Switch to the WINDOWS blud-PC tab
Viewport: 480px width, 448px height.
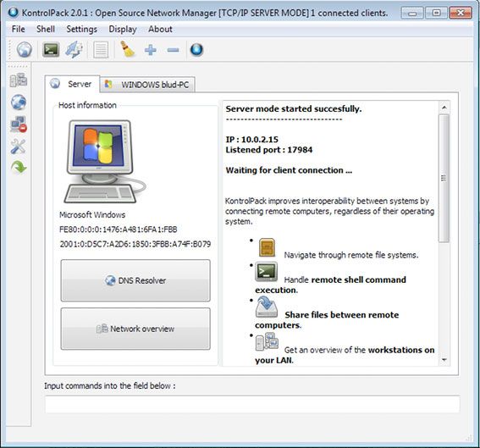coord(147,85)
